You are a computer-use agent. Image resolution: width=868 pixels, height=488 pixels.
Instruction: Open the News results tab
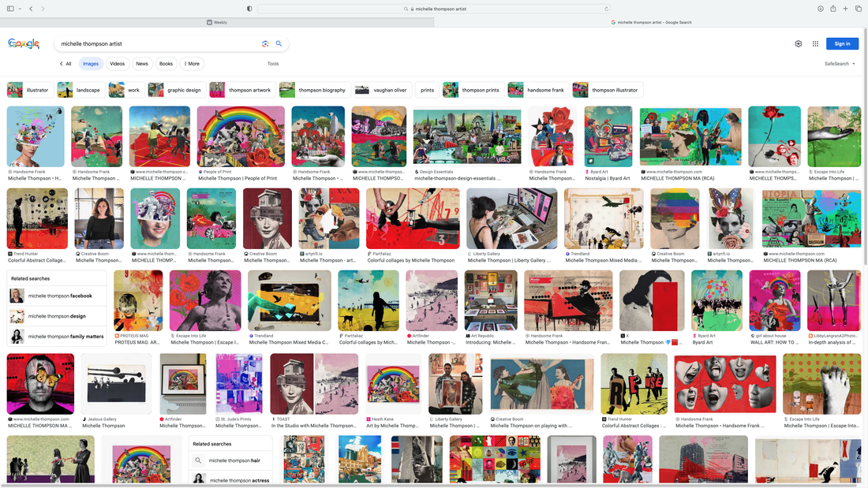point(142,64)
